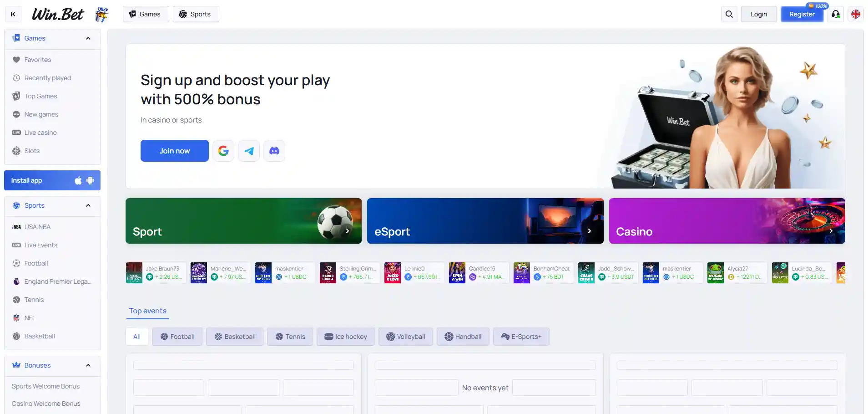
Task: Click the Join now button
Action: [175, 151]
